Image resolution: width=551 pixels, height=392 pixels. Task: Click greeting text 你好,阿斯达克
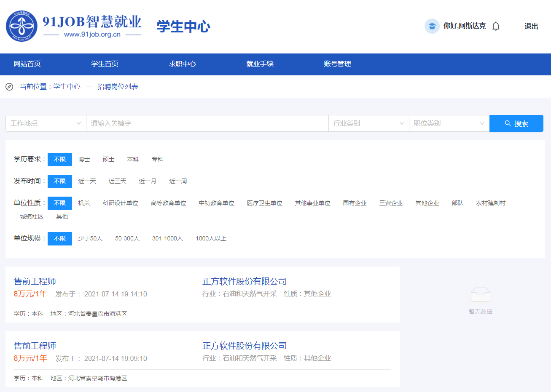click(x=464, y=26)
